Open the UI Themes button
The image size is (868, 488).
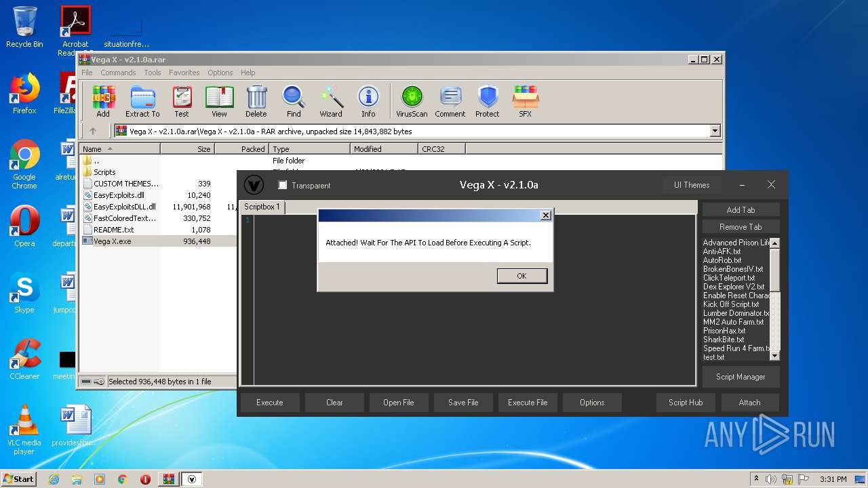point(692,185)
